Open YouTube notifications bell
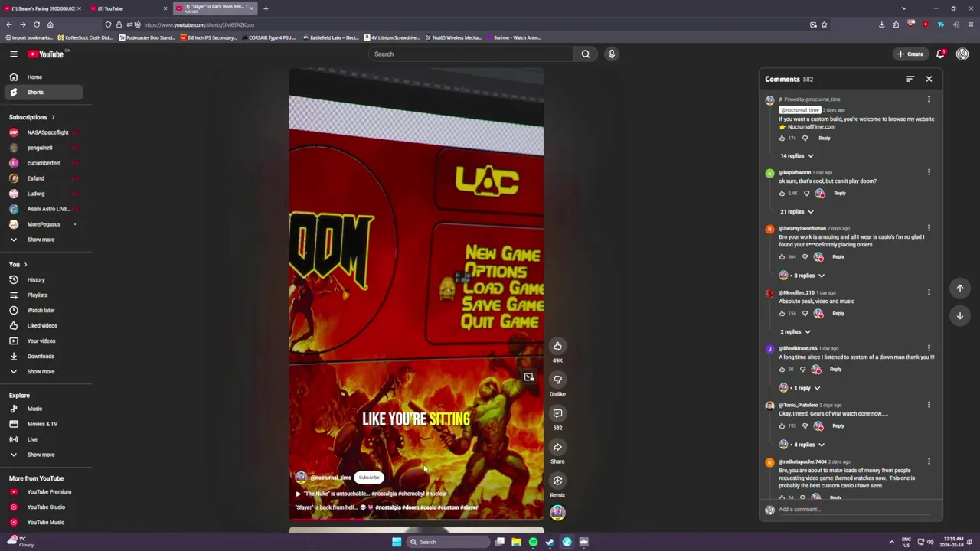Image resolution: width=980 pixels, height=551 pixels. pyautogui.click(x=941, y=54)
